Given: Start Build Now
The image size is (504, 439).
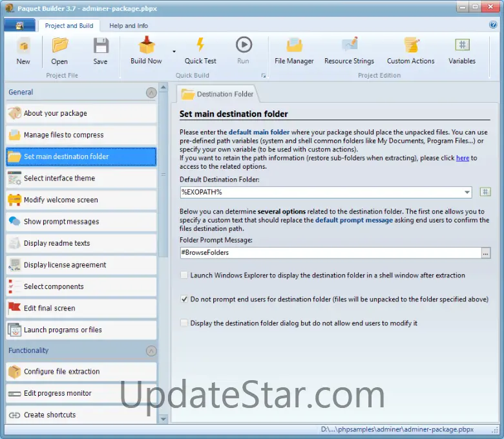Looking at the screenshot, I should 146,50.
